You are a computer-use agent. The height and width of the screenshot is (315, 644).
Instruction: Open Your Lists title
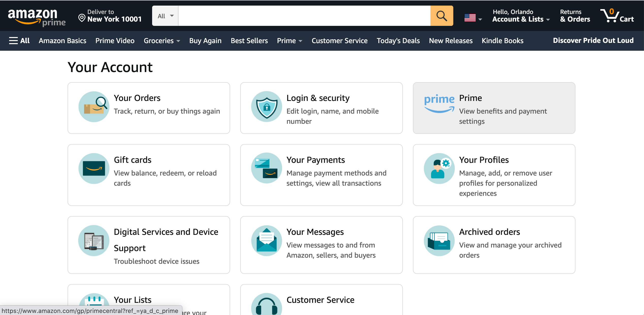133,300
